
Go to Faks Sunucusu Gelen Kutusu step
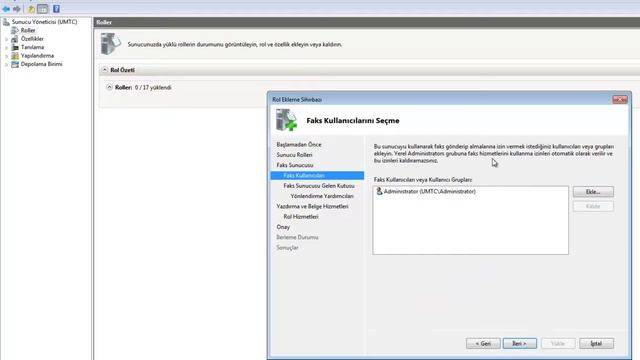pyautogui.click(x=319, y=186)
